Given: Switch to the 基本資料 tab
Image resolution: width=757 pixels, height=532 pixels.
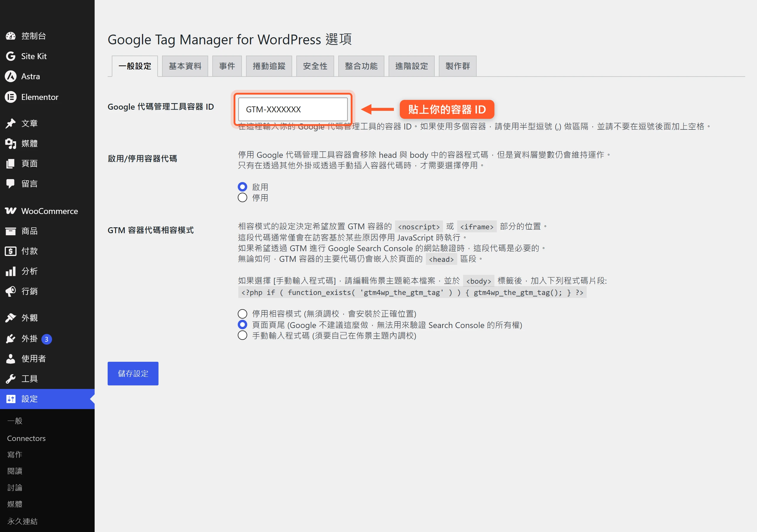Looking at the screenshot, I should pos(185,66).
